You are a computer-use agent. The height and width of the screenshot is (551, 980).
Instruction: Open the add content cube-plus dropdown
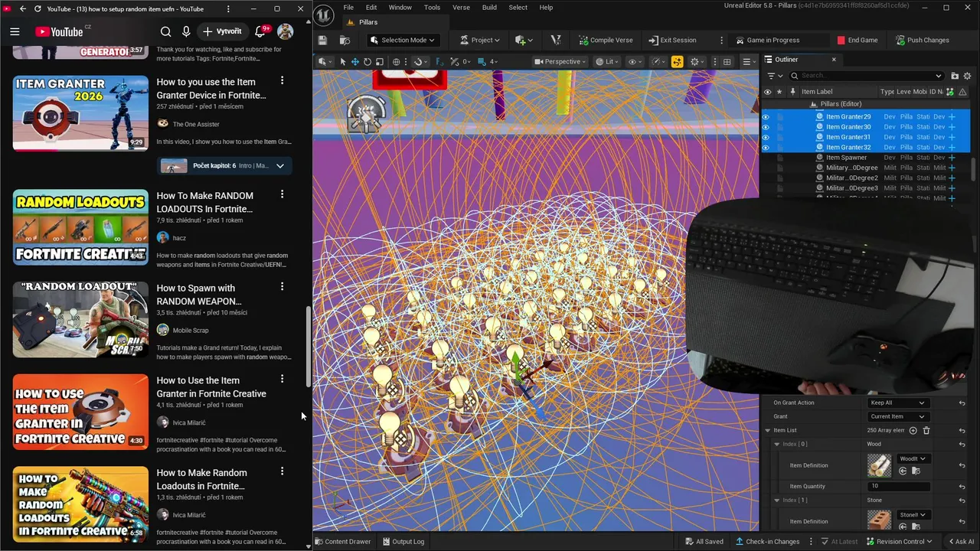coord(523,40)
